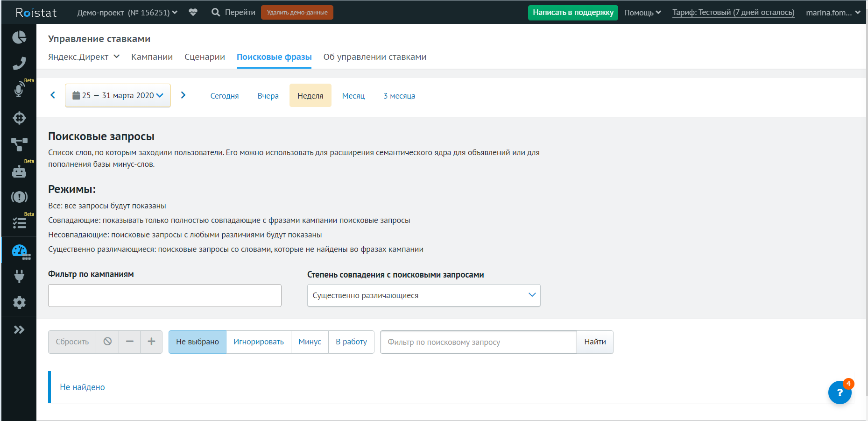868x421 pixels.
Task: Click the 'Написать в поддержку' button
Action: pyautogui.click(x=573, y=13)
